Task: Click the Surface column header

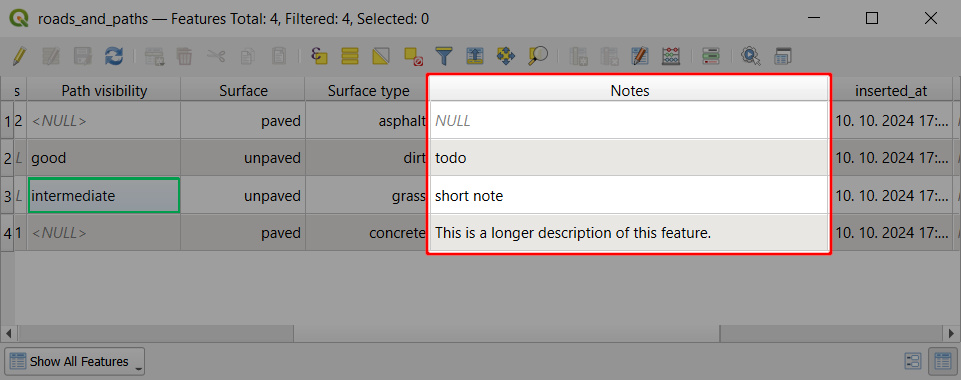Action: click(243, 91)
